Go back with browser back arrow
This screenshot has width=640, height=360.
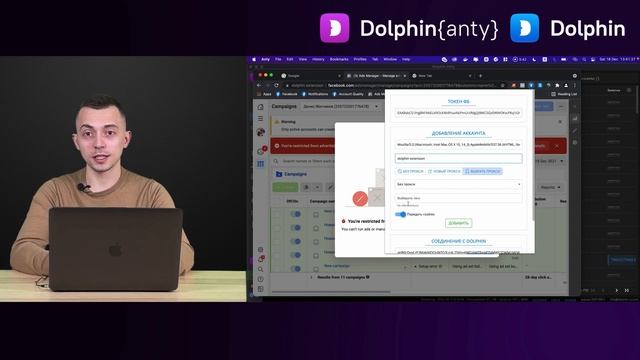(259, 85)
